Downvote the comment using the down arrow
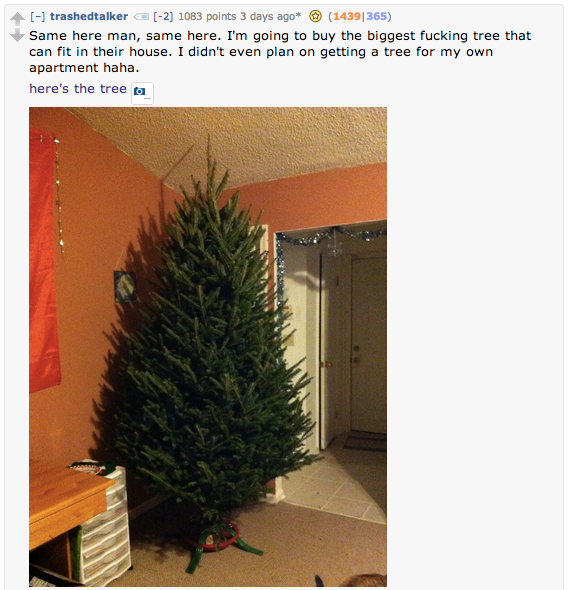The width and height of the screenshot is (569, 590). click(x=17, y=35)
